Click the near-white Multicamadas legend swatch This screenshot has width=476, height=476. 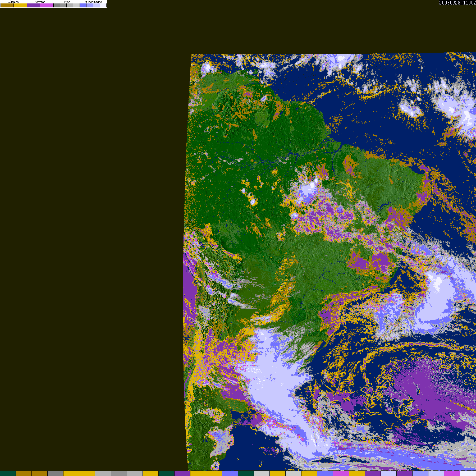[103, 5]
